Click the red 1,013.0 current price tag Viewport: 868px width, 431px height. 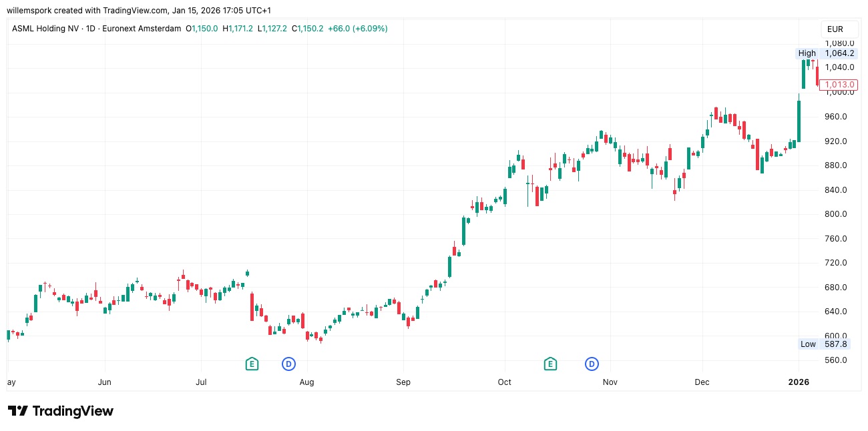839,85
